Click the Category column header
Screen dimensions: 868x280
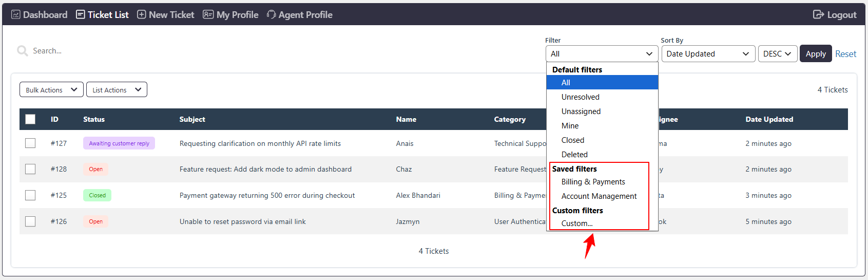(510, 119)
